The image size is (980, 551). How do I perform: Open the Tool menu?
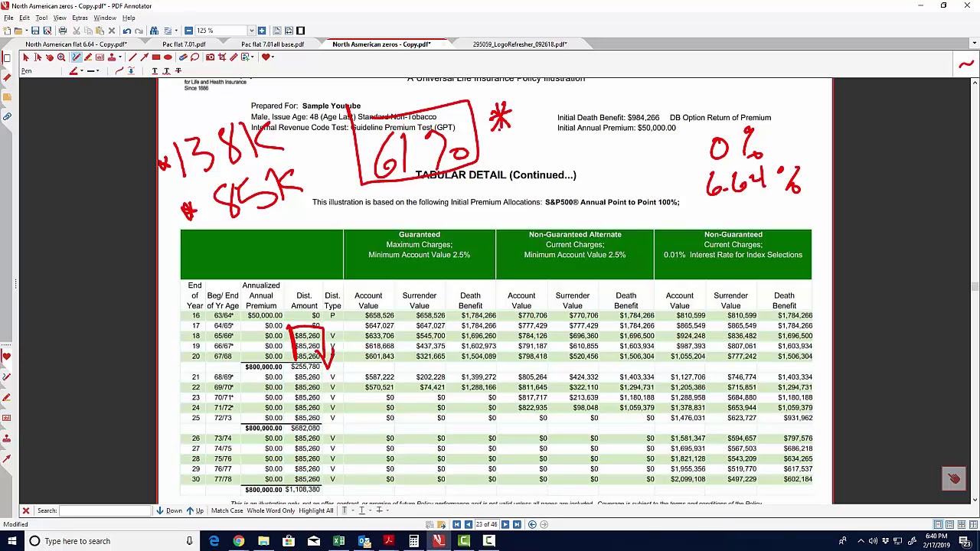(x=41, y=18)
